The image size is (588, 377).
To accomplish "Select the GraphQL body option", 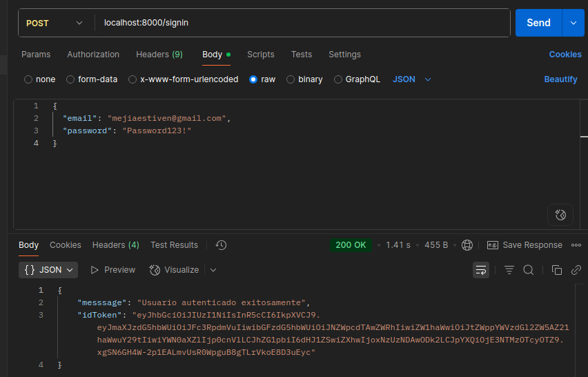I will coord(357,79).
